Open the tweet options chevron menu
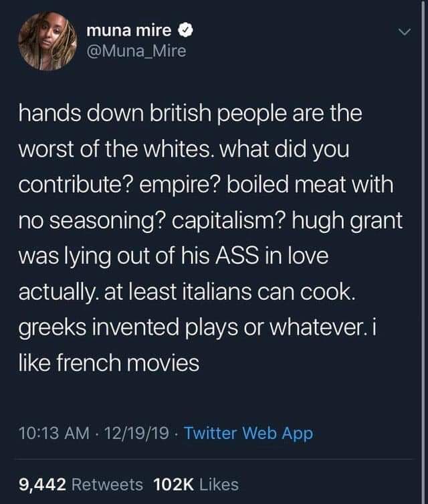Image resolution: width=428 pixels, height=504 pixels. pos(403,31)
